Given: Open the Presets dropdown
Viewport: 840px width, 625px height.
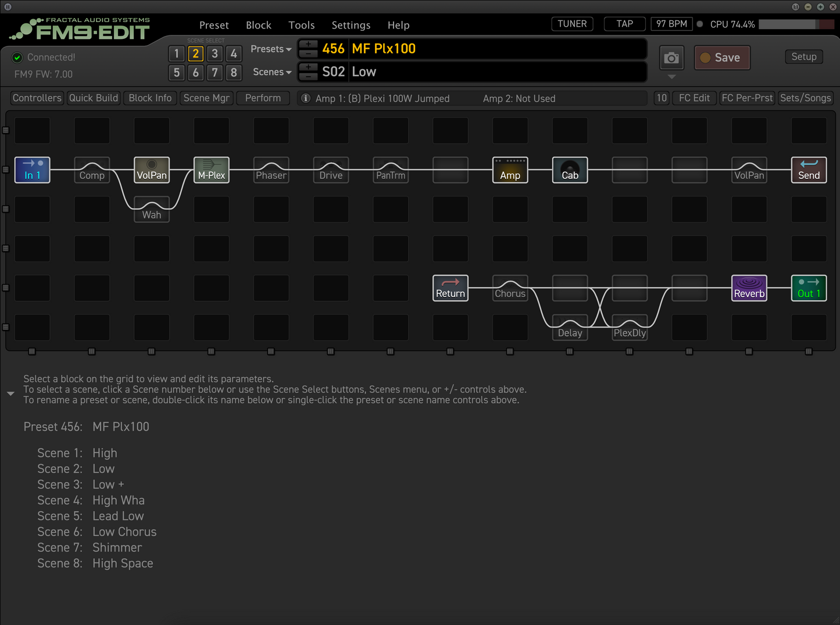Looking at the screenshot, I should [271, 49].
